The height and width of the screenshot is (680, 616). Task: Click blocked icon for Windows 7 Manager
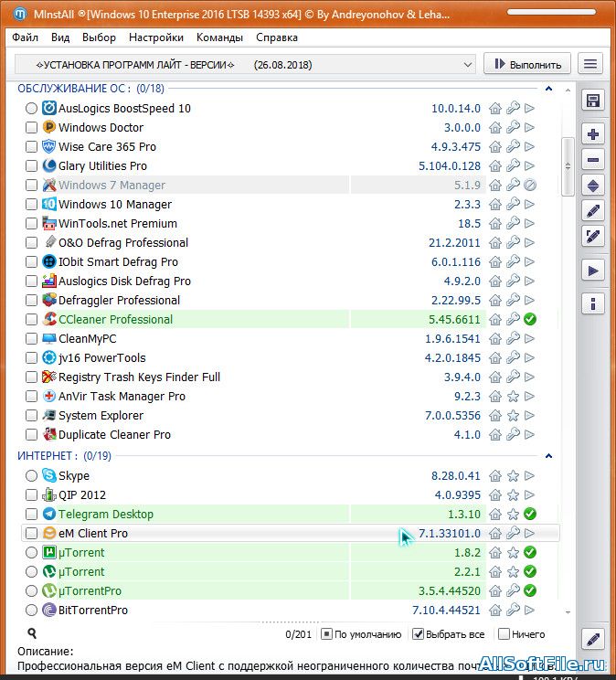point(530,186)
